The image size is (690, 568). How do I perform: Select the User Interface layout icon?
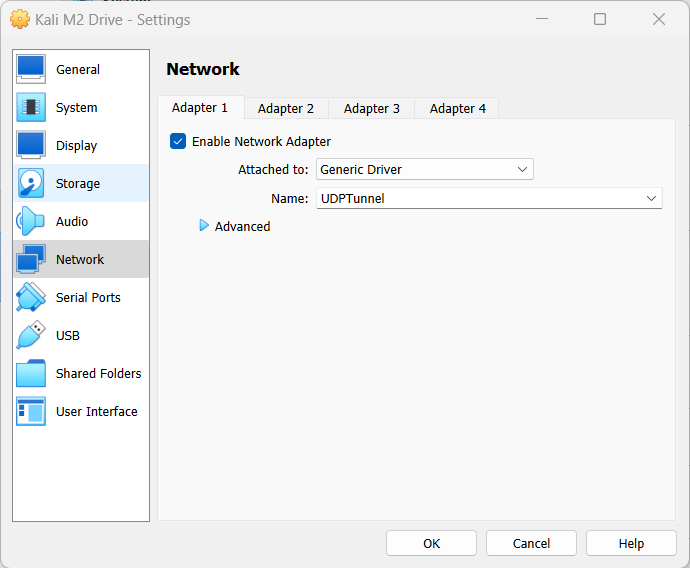31,411
